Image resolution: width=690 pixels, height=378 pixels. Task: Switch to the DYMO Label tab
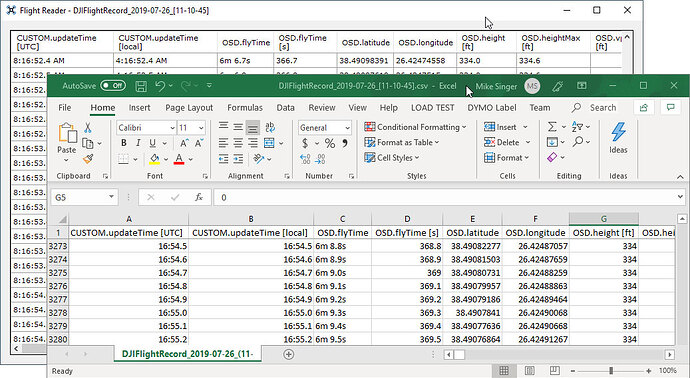[x=492, y=107]
